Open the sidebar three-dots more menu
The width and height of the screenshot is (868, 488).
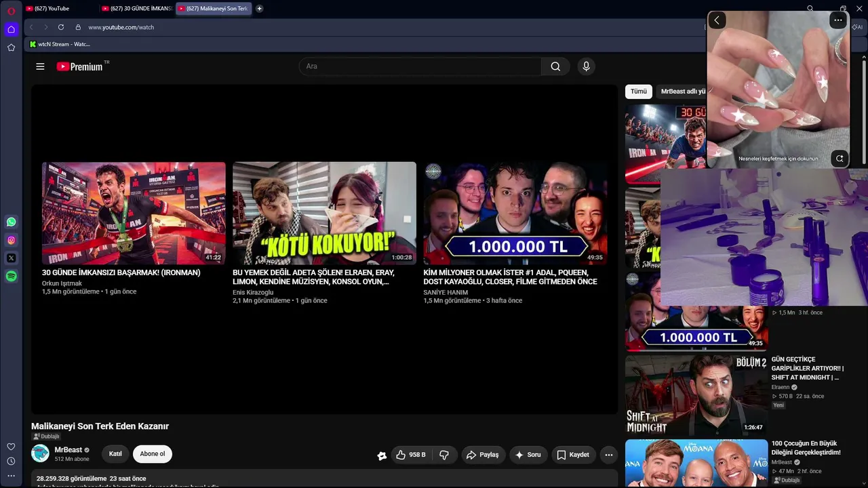point(11,476)
